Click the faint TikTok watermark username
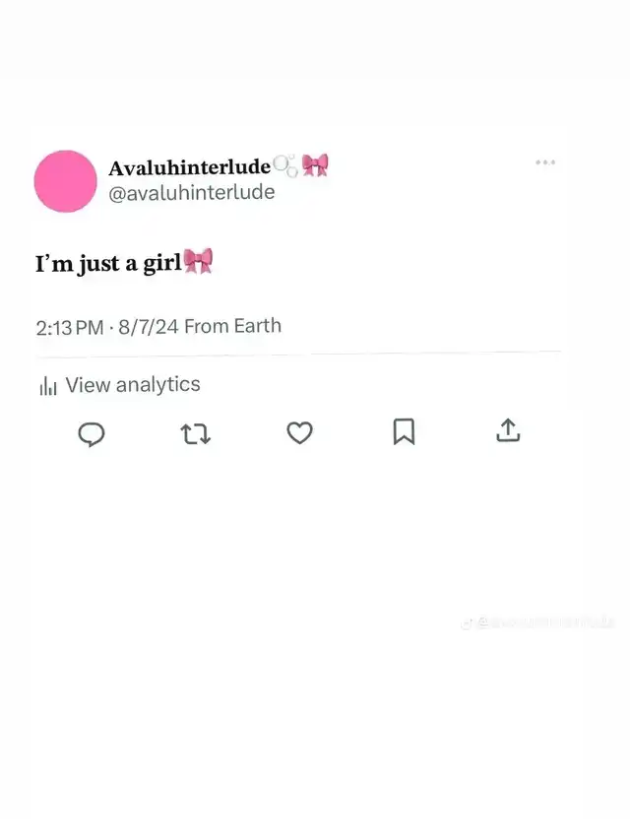Viewport: 630px width, 840px height. (545, 622)
